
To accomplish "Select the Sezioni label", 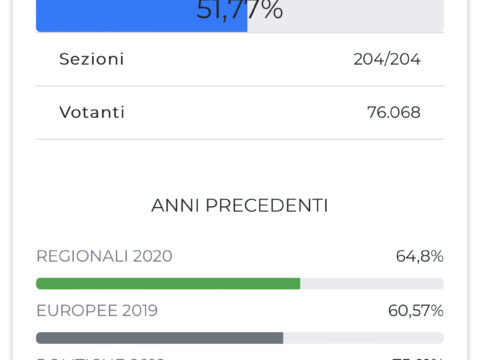I will coord(92,59).
